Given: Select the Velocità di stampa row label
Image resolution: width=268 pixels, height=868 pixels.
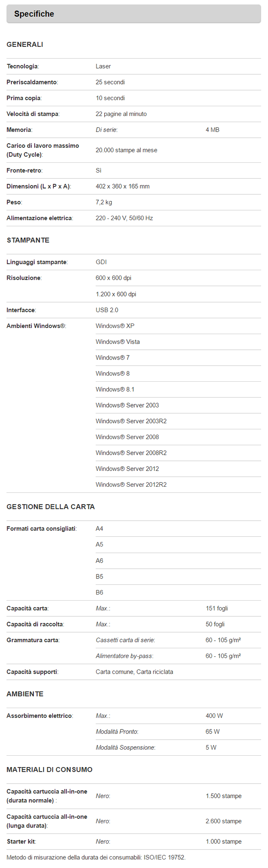Looking at the screenshot, I should 33,114.
